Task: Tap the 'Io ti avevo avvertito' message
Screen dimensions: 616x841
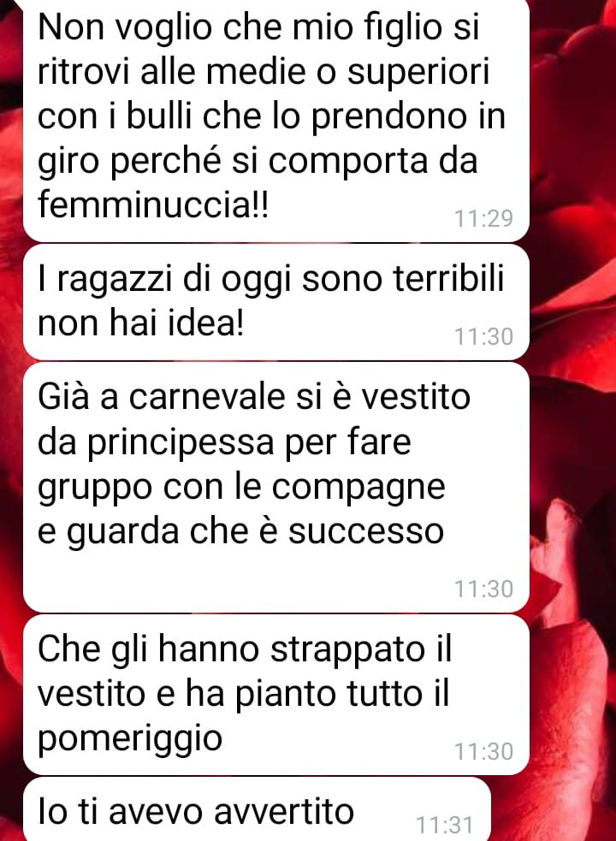Action: pyautogui.click(x=257, y=810)
